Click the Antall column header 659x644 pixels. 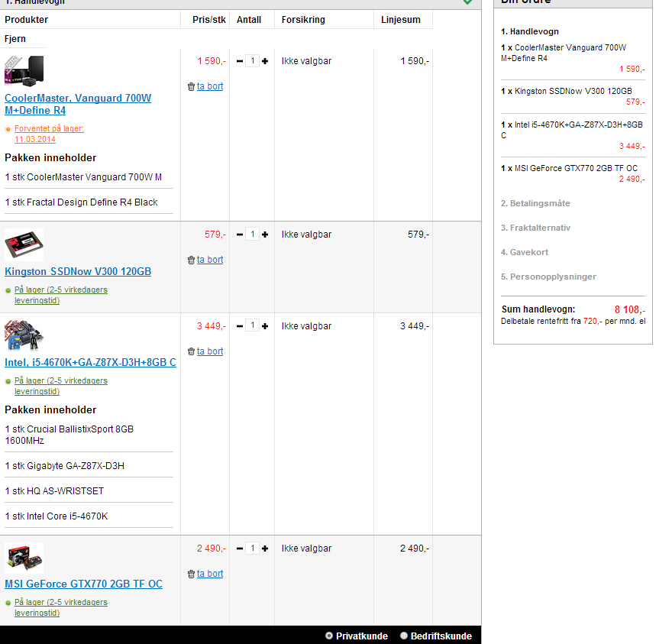(x=249, y=20)
